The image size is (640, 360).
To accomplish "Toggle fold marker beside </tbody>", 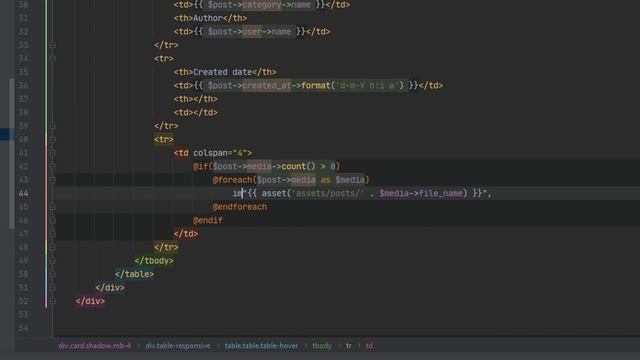I will point(52,260).
